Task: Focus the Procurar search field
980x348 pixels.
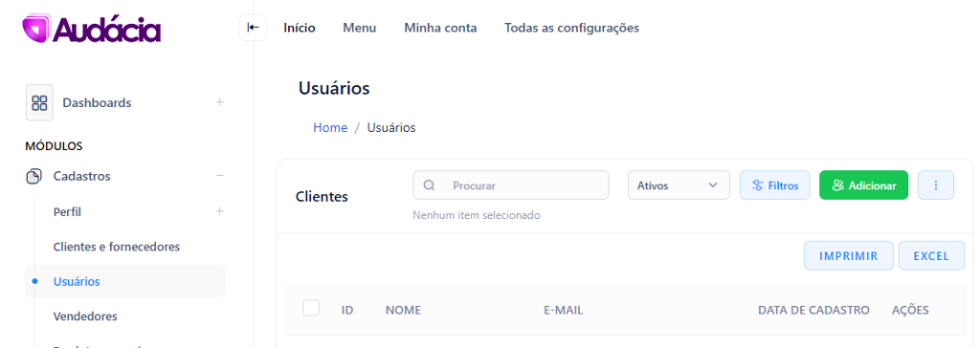Action: pos(511,185)
